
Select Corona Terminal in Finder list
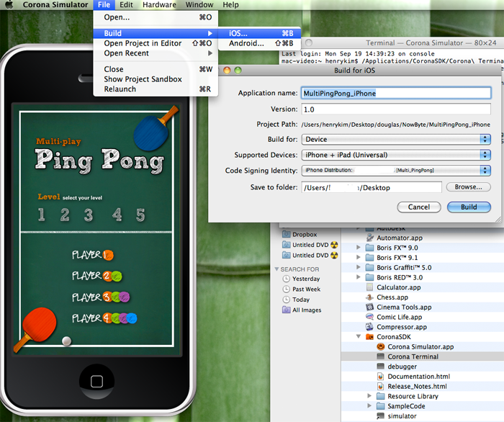pyautogui.click(x=413, y=356)
